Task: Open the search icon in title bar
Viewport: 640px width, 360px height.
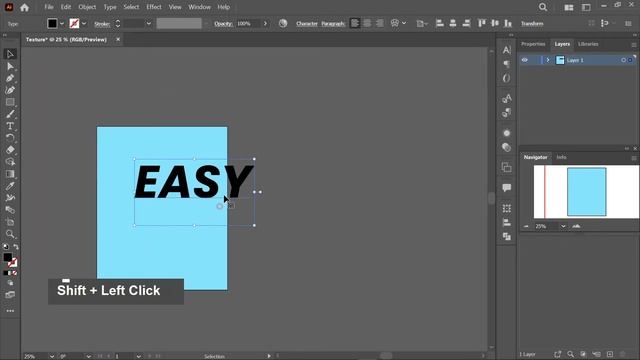Action: 543,7
